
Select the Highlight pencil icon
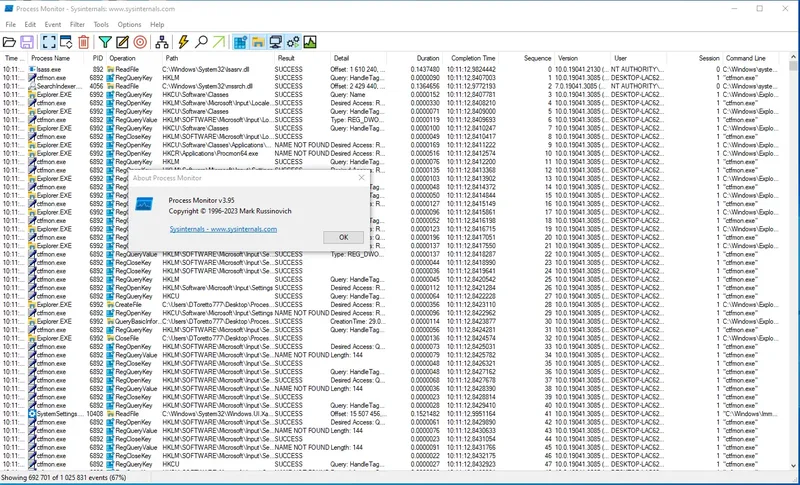coord(122,42)
